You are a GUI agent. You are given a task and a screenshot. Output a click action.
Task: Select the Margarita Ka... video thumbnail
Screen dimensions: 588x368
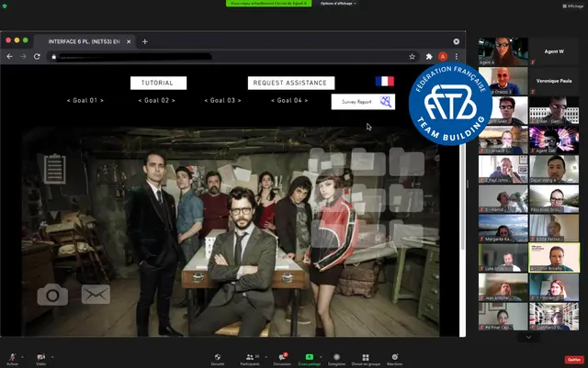pos(503,229)
